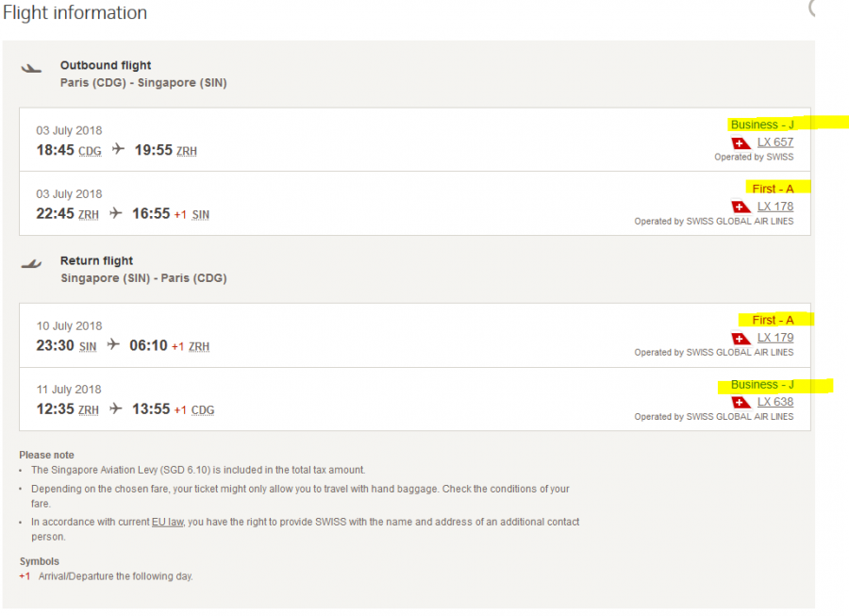Click the return flight landing plane icon
The width and height of the screenshot is (849, 616).
(32, 263)
